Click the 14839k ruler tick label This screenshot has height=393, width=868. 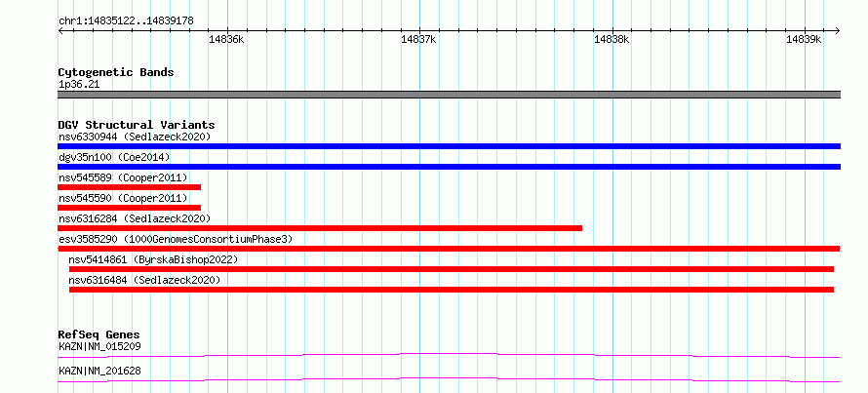805,39
